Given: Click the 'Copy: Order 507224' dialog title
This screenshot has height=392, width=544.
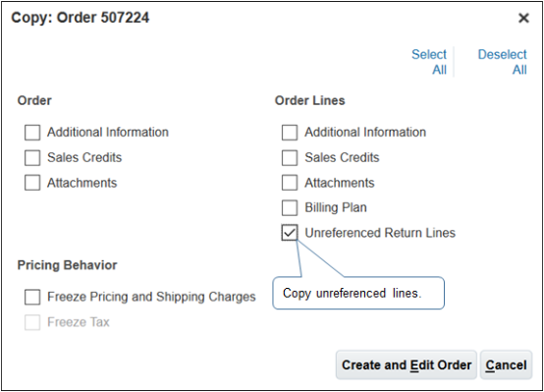Looking at the screenshot, I should tap(81, 18).
